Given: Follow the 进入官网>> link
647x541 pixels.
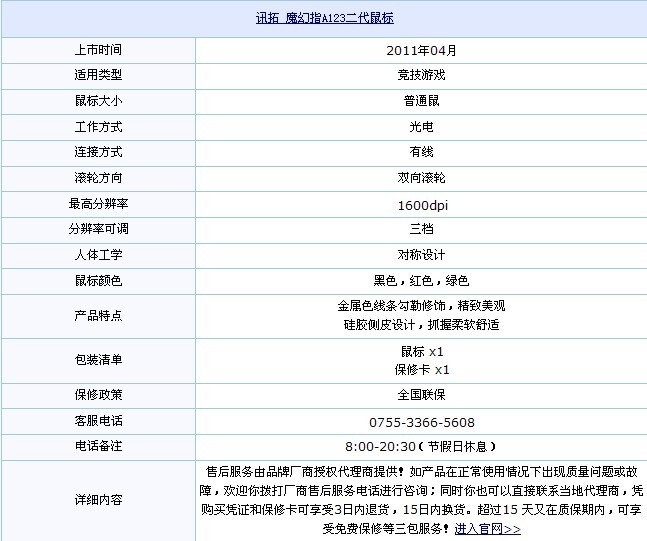Looking at the screenshot, I should click(x=488, y=529).
